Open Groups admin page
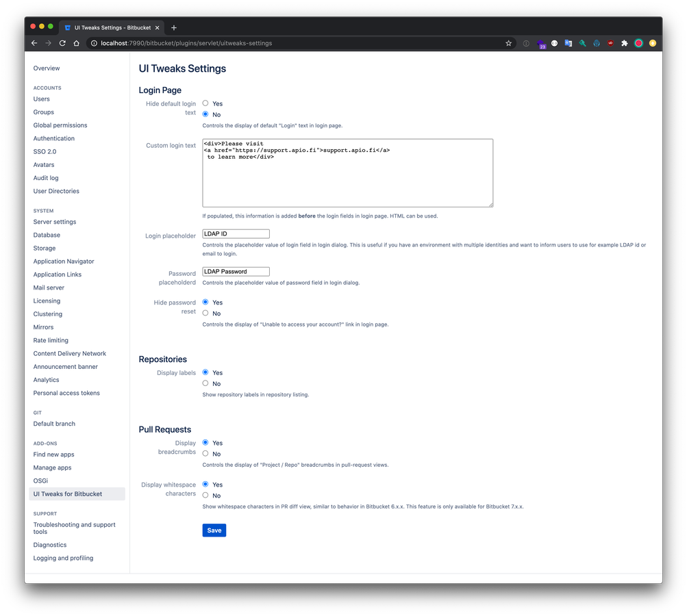Screen dimensions: 687x616 click(x=43, y=112)
